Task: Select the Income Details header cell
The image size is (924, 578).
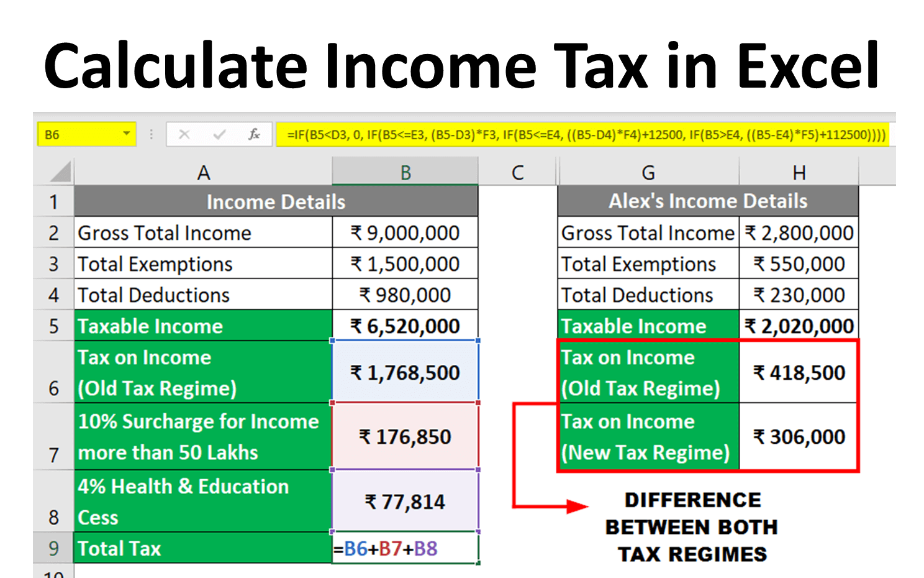Action: coord(275,201)
